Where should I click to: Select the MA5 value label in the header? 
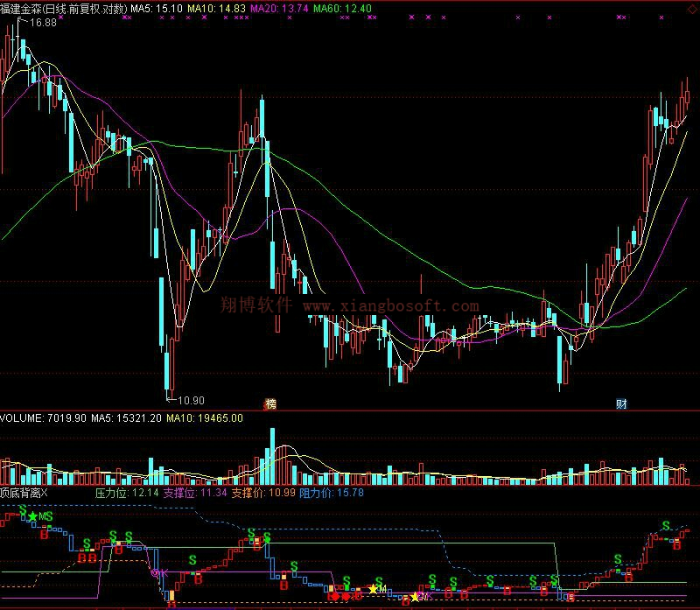point(157,8)
